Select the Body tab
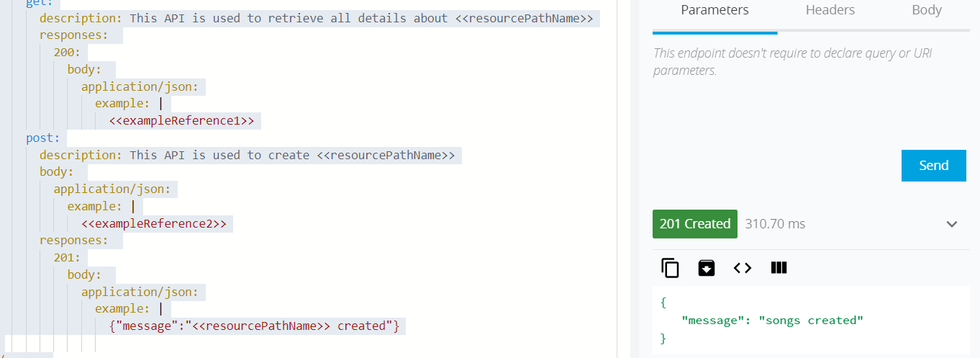 point(926,10)
